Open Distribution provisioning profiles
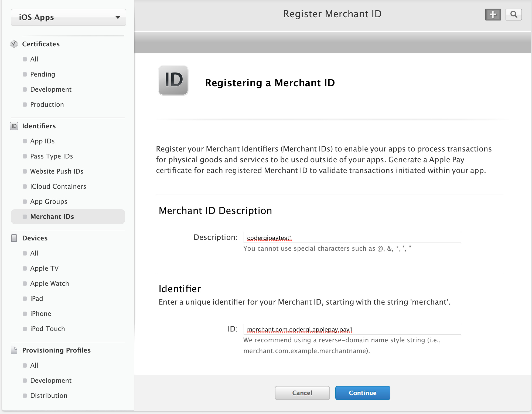Screen dimensions: 532x414 click(x=49, y=396)
